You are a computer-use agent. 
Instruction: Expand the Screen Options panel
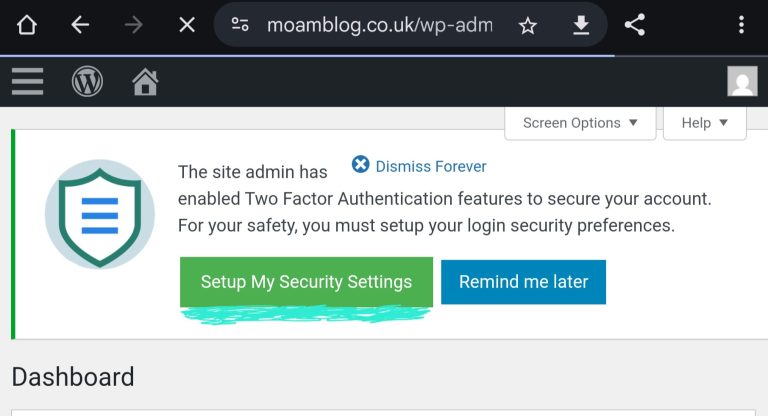tap(580, 123)
